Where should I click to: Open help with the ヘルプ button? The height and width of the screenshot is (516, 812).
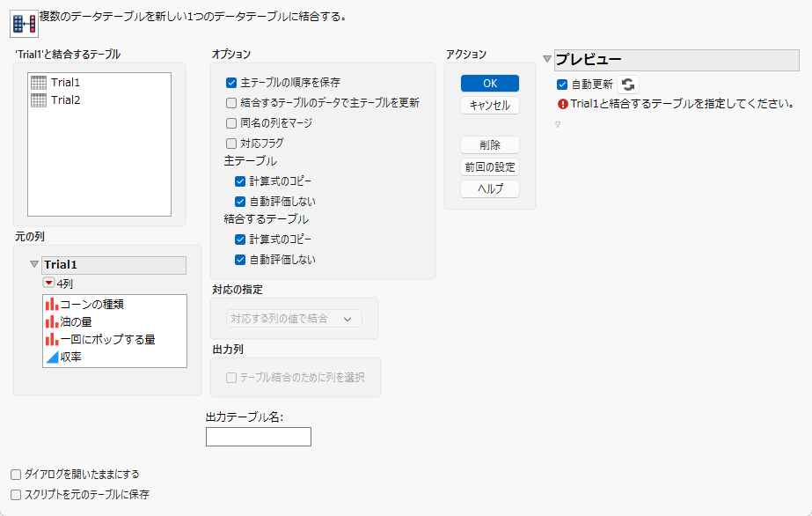pyautogui.click(x=490, y=188)
